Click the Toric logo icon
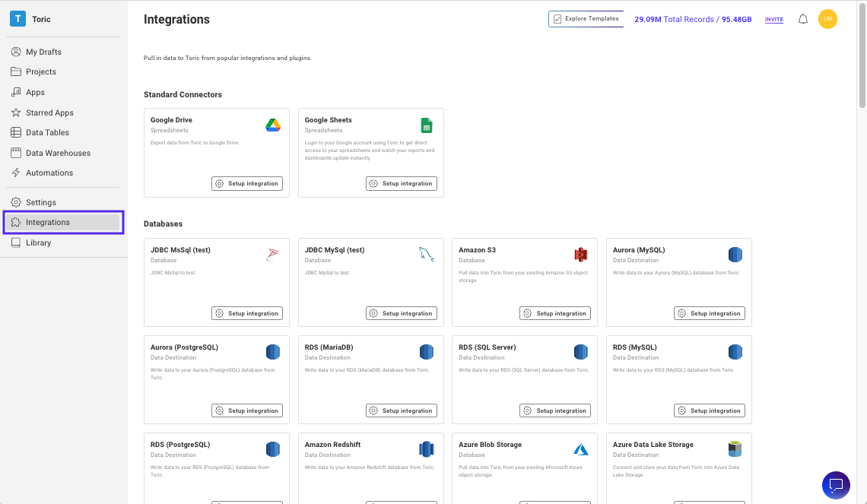The height and width of the screenshot is (504, 867). coord(17,19)
